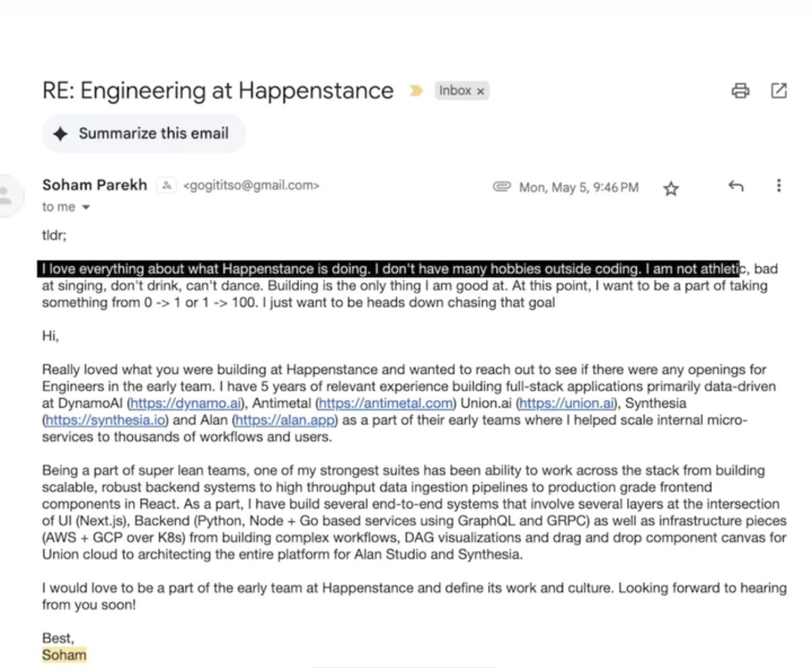812x668 pixels.
Task: Follow the alan.app link
Action: point(285,421)
